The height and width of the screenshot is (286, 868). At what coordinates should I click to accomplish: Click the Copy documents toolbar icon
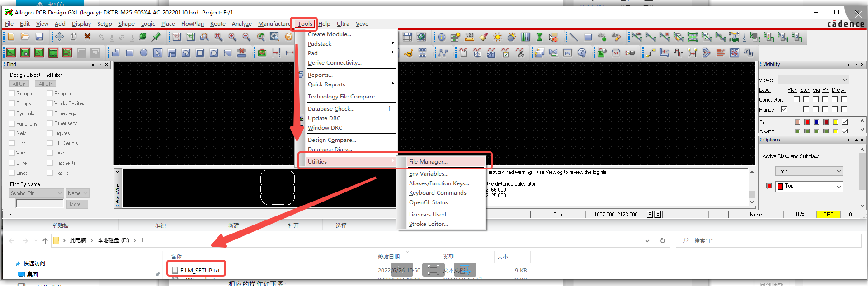pos(74,37)
